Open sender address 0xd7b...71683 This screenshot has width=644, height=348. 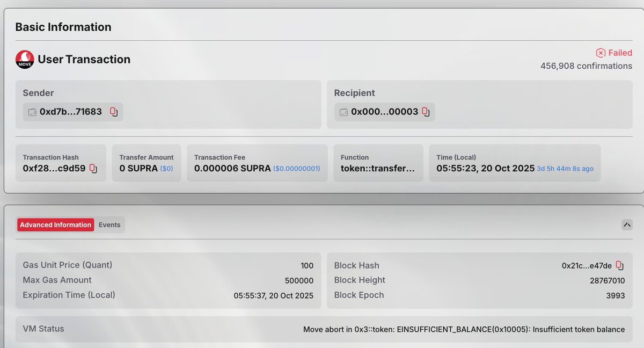pyautogui.click(x=71, y=112)
